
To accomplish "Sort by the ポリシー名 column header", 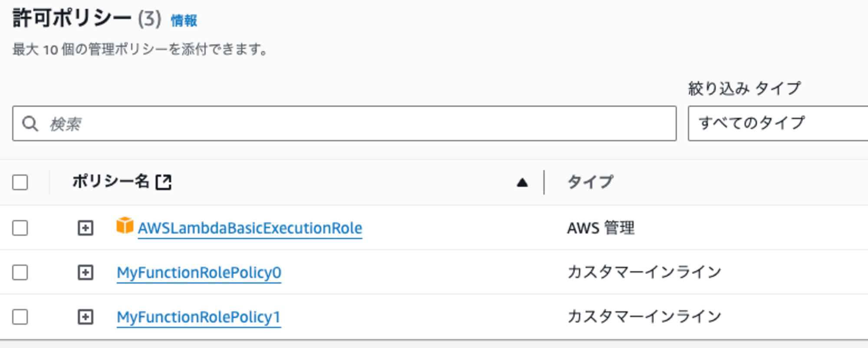I will [x=111, y=181].
